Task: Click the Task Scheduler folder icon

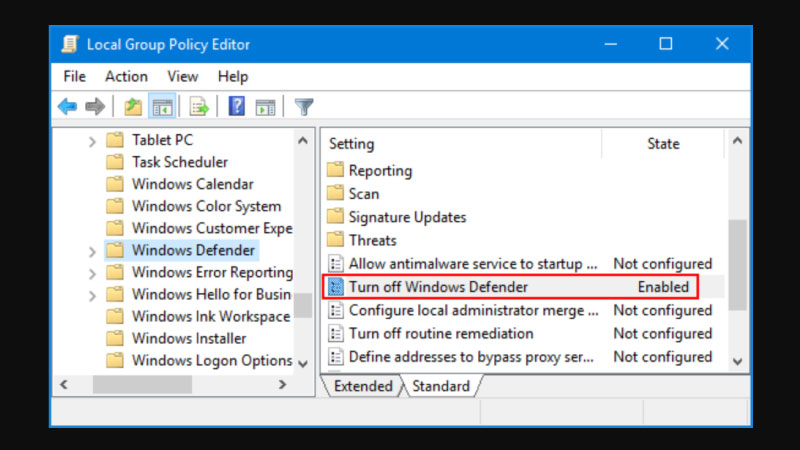Action: pos(115,162)
